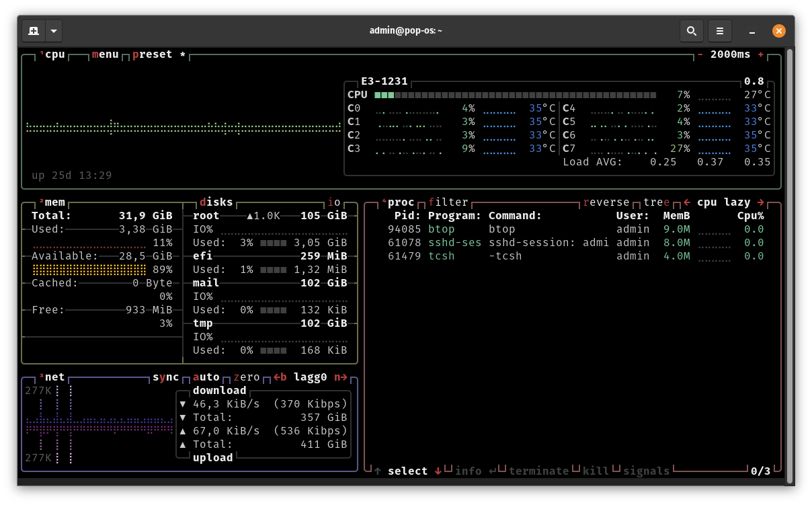Click the down arrow beside select
Screen dimensions: 812x505
click(438, 471)
